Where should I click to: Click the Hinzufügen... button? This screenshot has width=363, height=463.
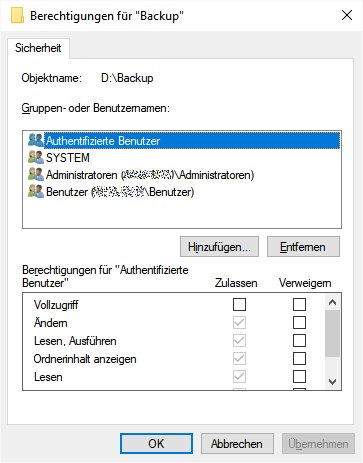[219, 247]
